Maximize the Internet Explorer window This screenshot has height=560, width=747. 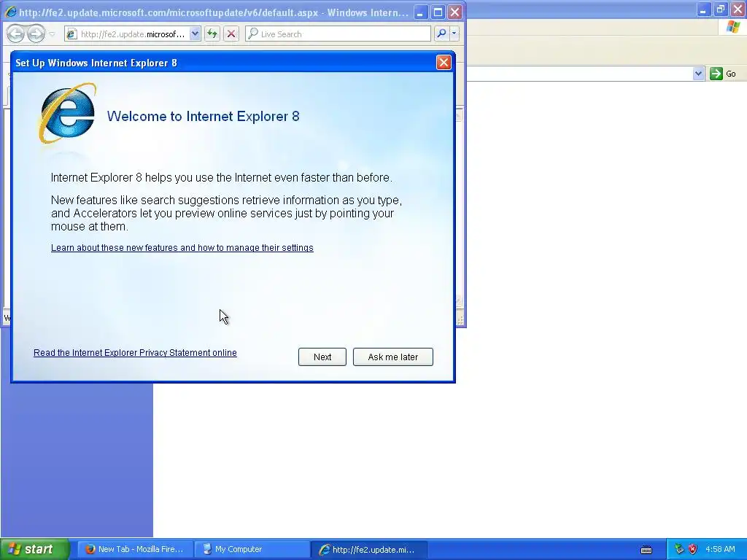point(438,12)
